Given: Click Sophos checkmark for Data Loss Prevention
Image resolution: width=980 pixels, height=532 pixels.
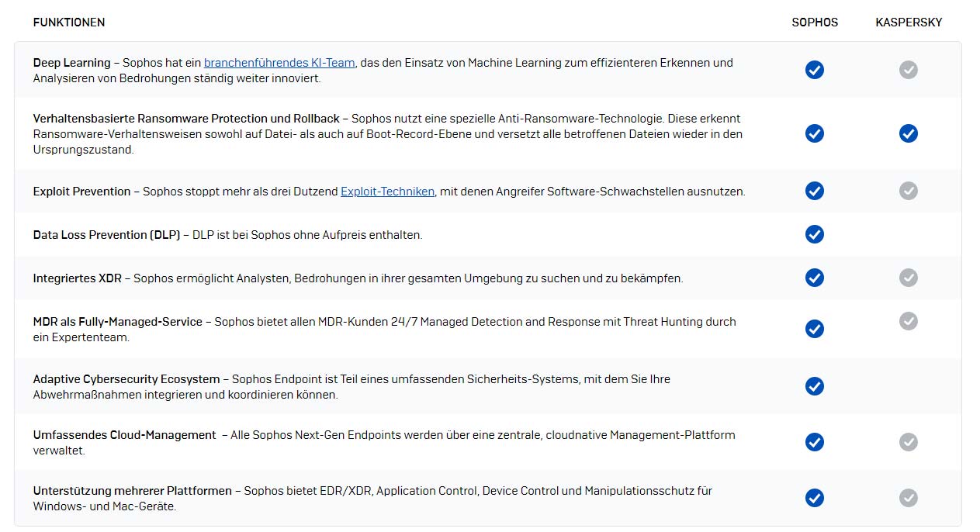Looking at the screenshot, I should point(814,234).
